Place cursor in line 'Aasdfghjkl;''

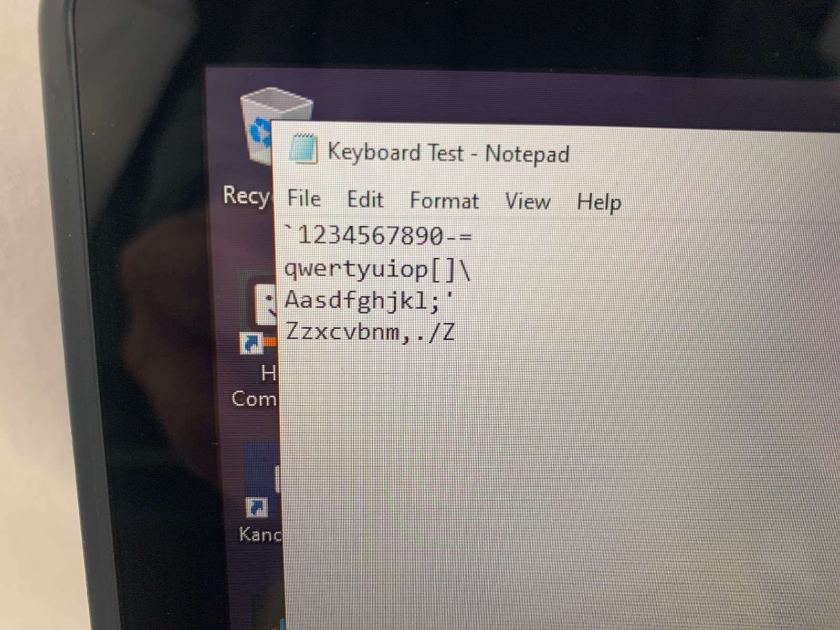(369, 301)
